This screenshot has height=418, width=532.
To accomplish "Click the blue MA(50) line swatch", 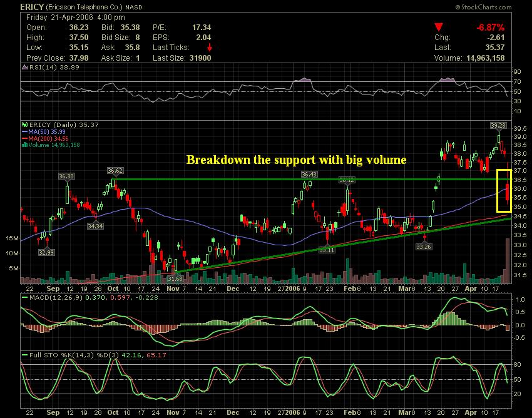I will 25,132.
